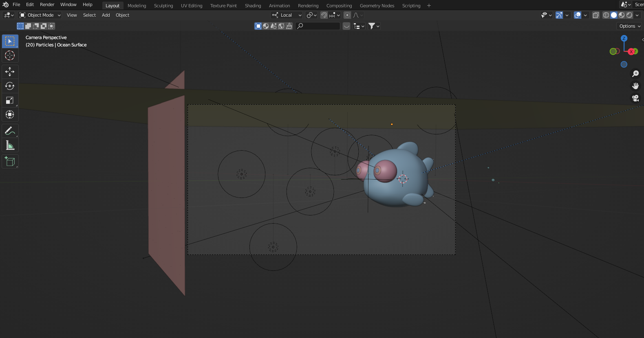Choose Extend selection mode icon
Image resolution: width=644 pixels, height=338 pixels.
(28, 26)
